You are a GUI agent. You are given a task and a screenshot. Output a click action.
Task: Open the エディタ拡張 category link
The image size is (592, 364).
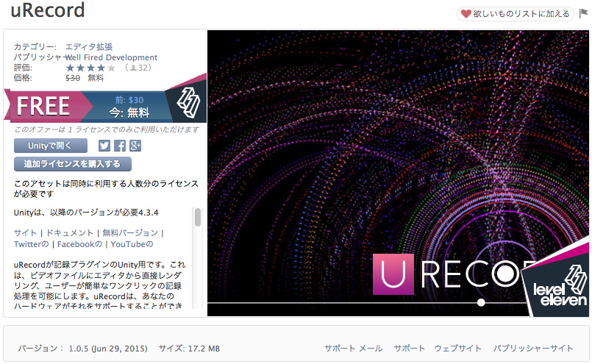coord(89,47)
